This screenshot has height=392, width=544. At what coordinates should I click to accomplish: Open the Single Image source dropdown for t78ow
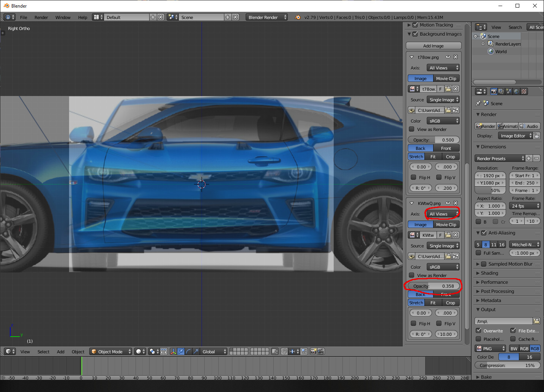tap(443, 99)
